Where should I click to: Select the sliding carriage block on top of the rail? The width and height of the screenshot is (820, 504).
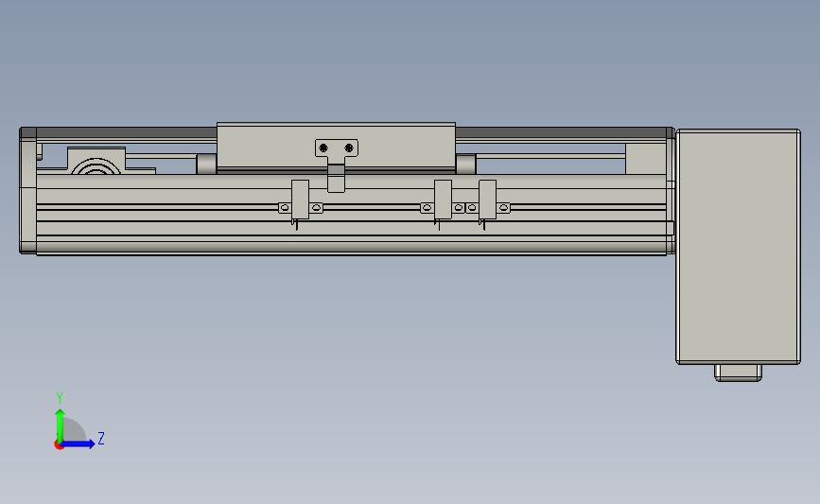[337, 147]
